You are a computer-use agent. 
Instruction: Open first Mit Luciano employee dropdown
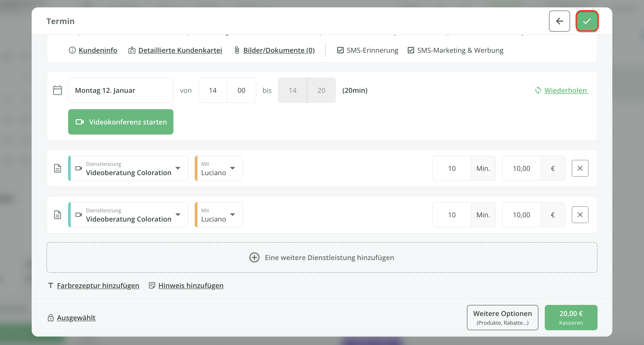[x=219, y=168]
